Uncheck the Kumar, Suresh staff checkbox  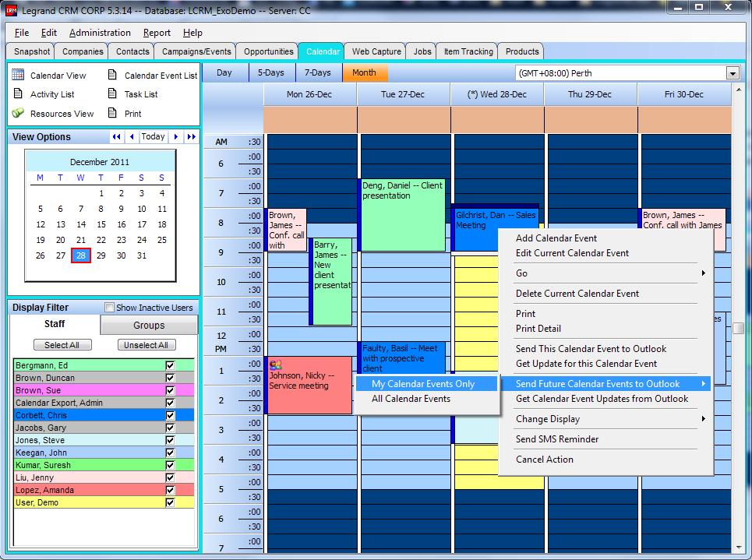tap(170, 465)
